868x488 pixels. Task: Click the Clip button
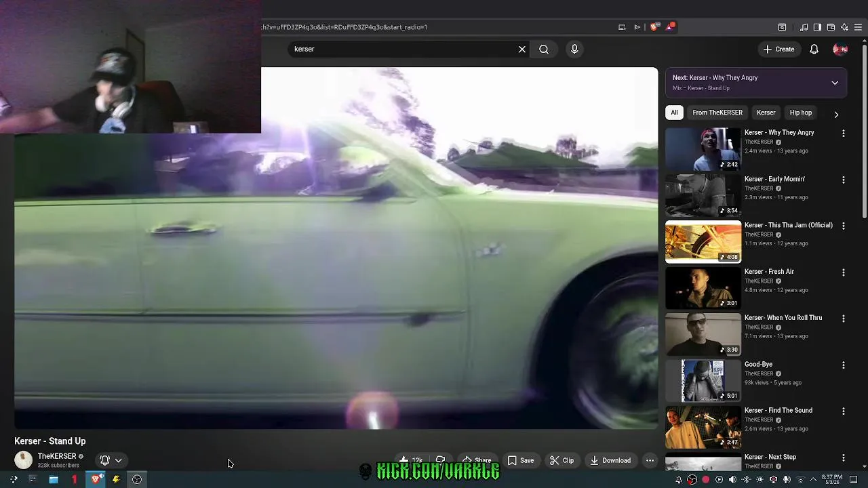coord(561,460)
